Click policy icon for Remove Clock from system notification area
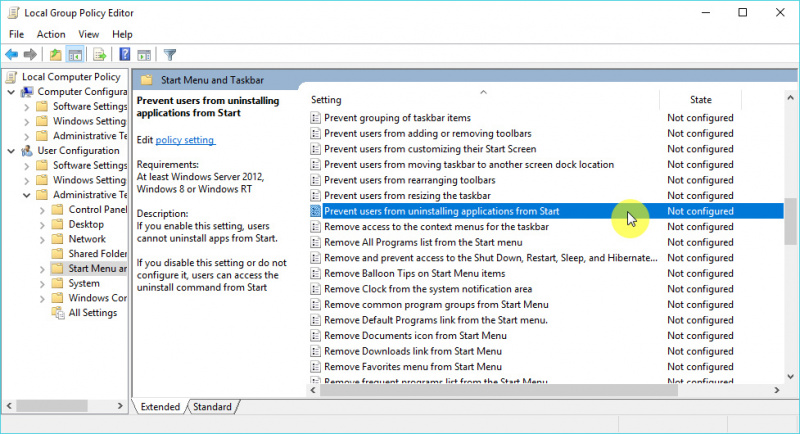This screenshot has width=800, height=434. 316,289
